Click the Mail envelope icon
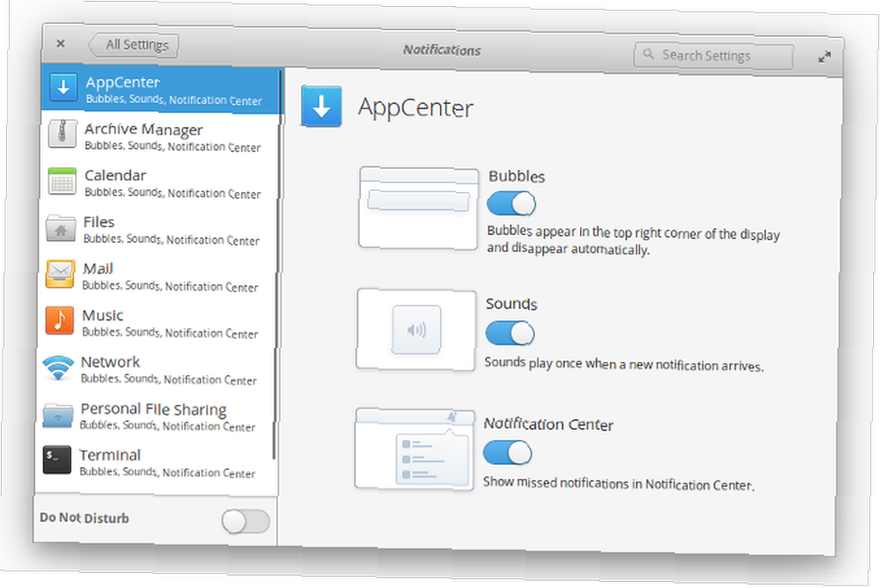 (x=60, y=274)
